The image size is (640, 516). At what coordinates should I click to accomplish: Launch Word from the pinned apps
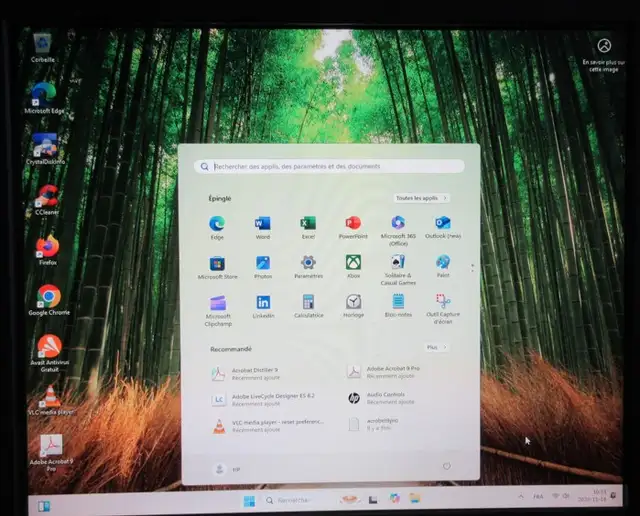click(x=262, y=228)
